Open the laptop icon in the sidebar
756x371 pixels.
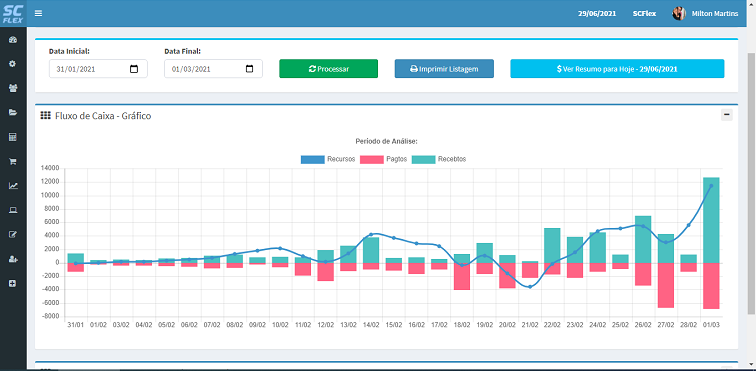point(13,210)
